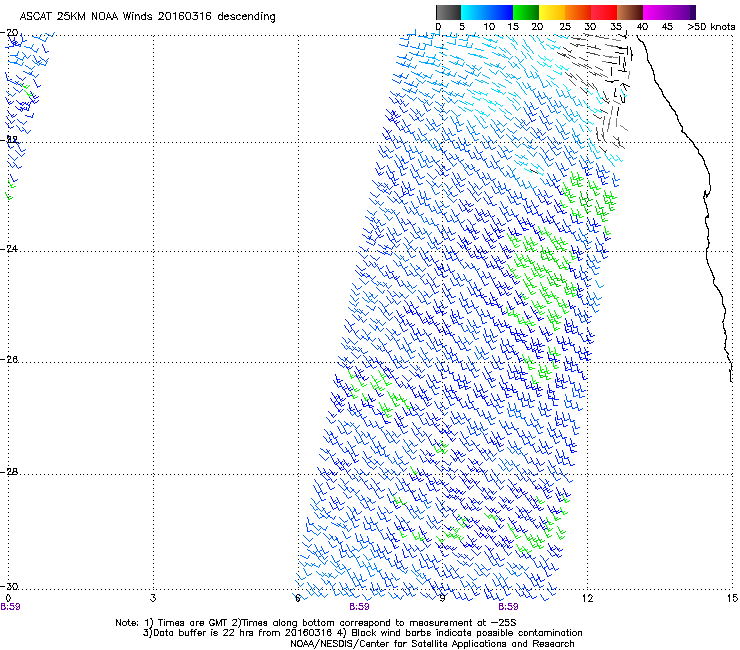Click the purple '8:59' time between longitudes 9 and 12
This screenshot has height=650, width=740.
click(508, 607)
